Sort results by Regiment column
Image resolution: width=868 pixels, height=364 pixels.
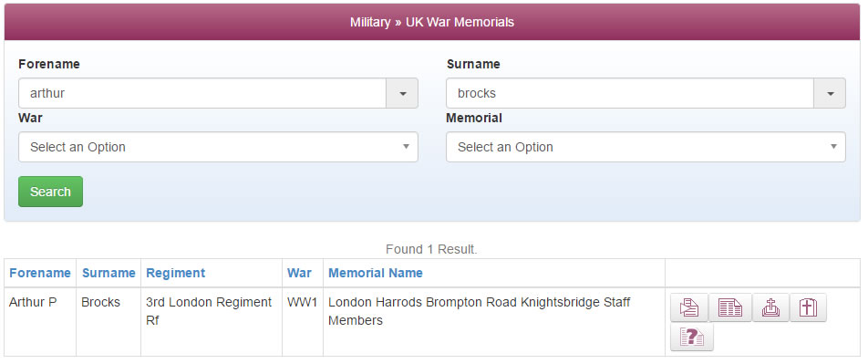pyautogui.click(x=175, y=273)
